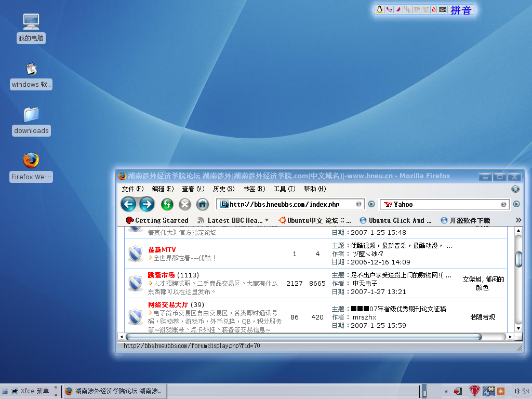This screenshot has height=399, width=532.
Task: Go forward with Firefox Forward arrow
Action: pyautogui.click(x=147, y=204)
